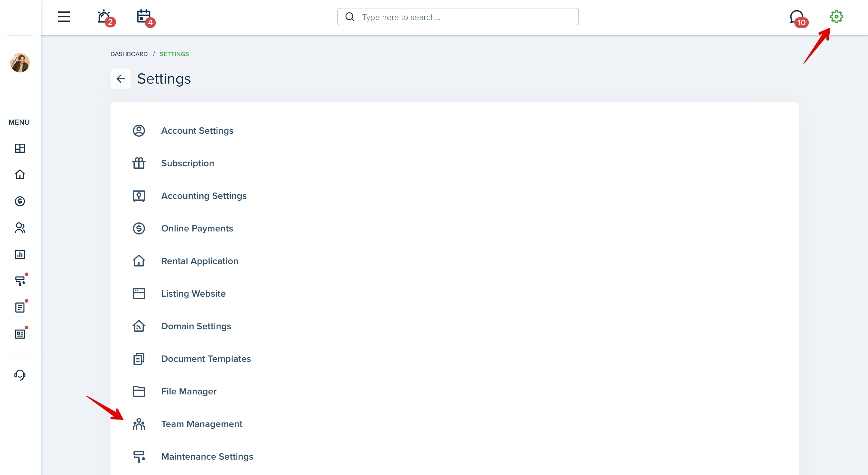The image size is (868, 475).
Task: Click the DASHBOARD breadcrumb link
Action: tap(129, 54)
